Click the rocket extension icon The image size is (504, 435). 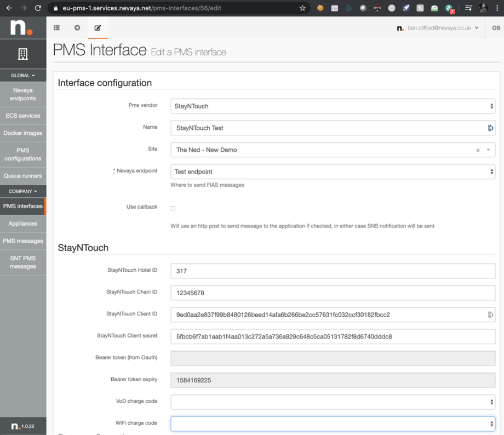coord(406,8)
